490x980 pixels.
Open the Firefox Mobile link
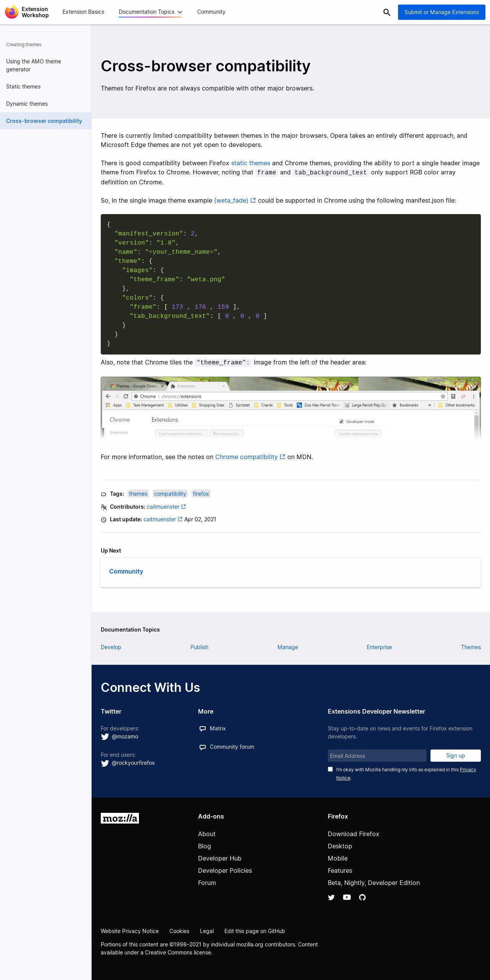tap(338, 858)
